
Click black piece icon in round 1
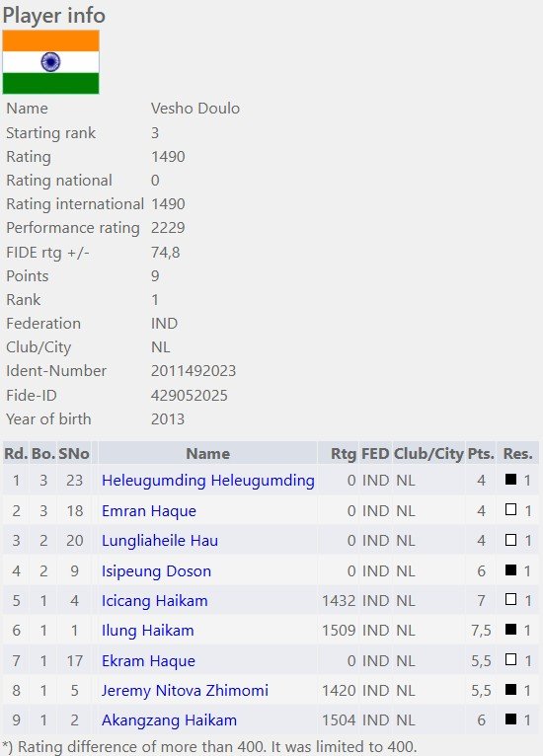[x=510, y=480]
